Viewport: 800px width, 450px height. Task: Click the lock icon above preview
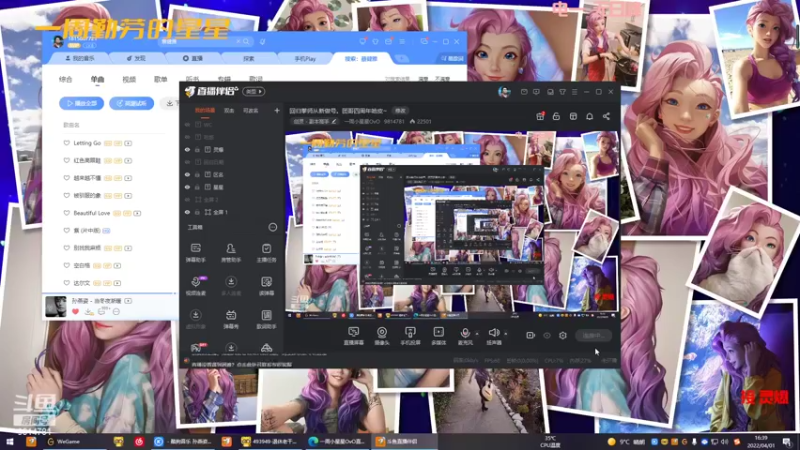(556, 116)
